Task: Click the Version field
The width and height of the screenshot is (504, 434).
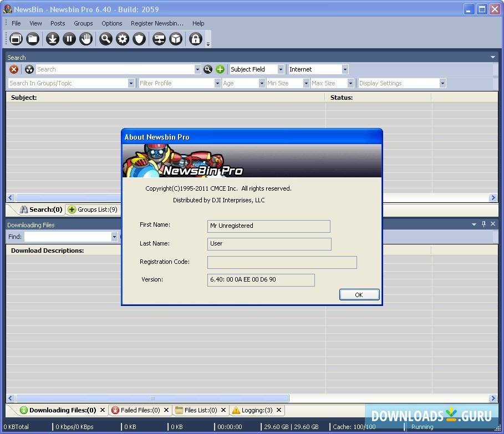Action: pyautogui.click(x=261, y=280)
